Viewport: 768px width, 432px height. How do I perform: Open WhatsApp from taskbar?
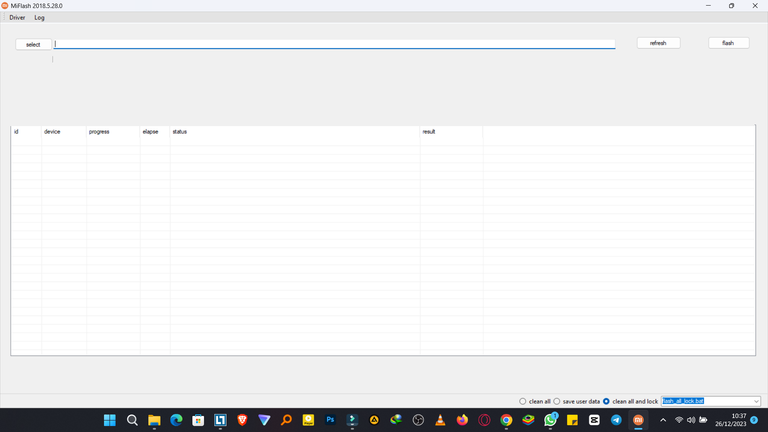click(x=550, y=420)
